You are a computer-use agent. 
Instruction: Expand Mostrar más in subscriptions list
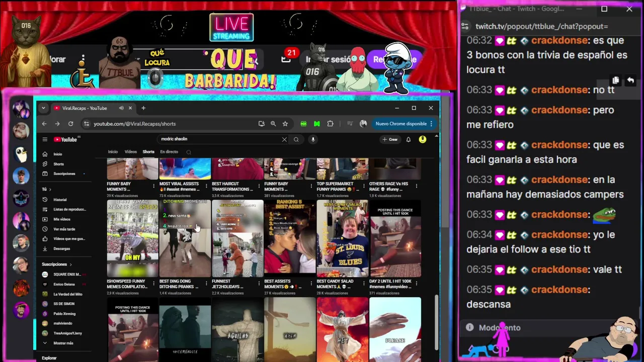click(63, 343)
